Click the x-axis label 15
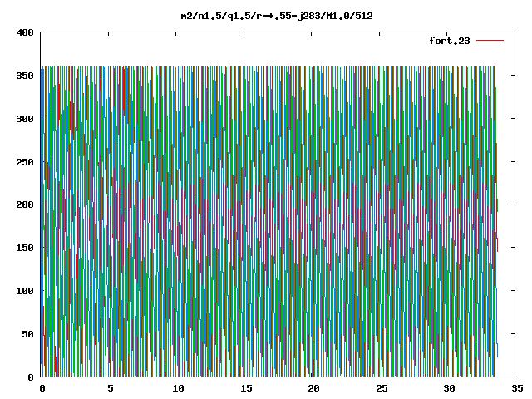Screen dimensions: 532x399 click(246, 388)
